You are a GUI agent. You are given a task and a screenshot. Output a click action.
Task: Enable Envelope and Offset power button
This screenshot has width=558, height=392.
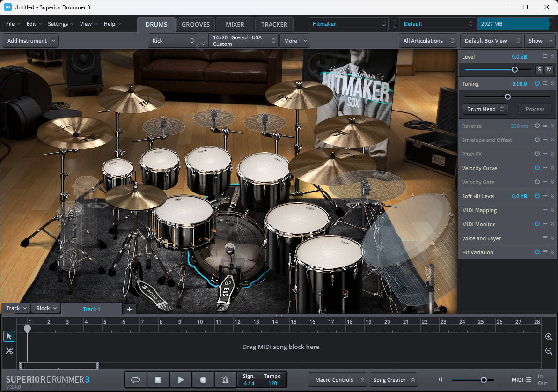click(x=537, y=140)
